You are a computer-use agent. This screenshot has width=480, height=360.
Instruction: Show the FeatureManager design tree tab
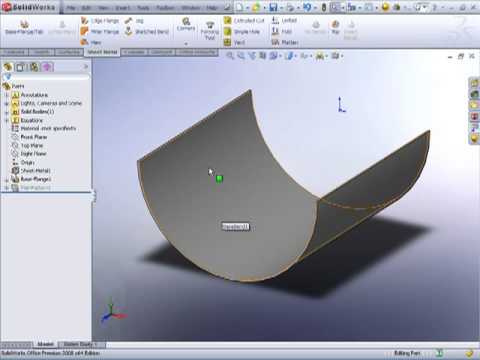[x=8, y=67]
